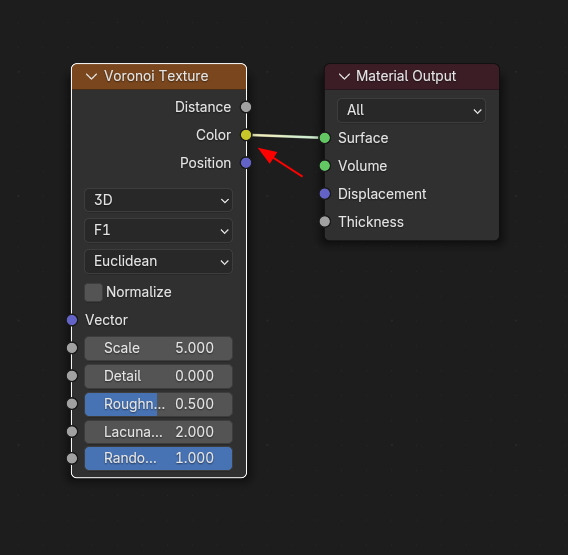
Task: Click the Vector label text
Action: (x=106, y=320)
